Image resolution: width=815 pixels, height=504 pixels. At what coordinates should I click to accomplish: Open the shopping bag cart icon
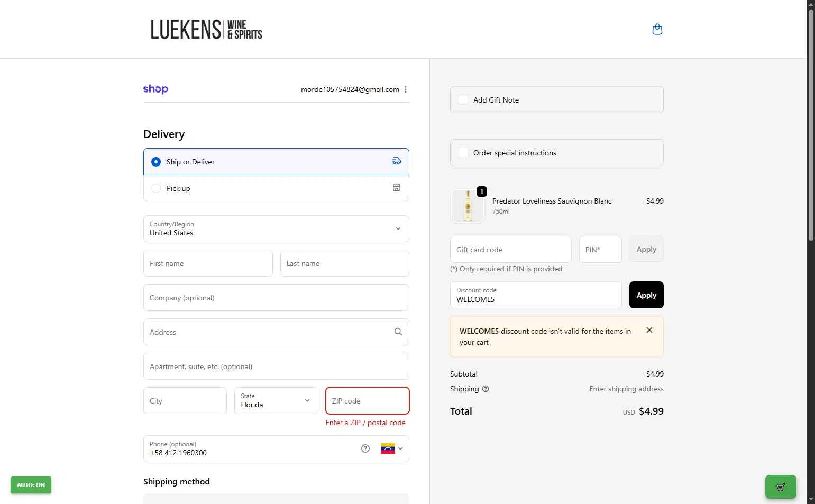coord(657,29)
